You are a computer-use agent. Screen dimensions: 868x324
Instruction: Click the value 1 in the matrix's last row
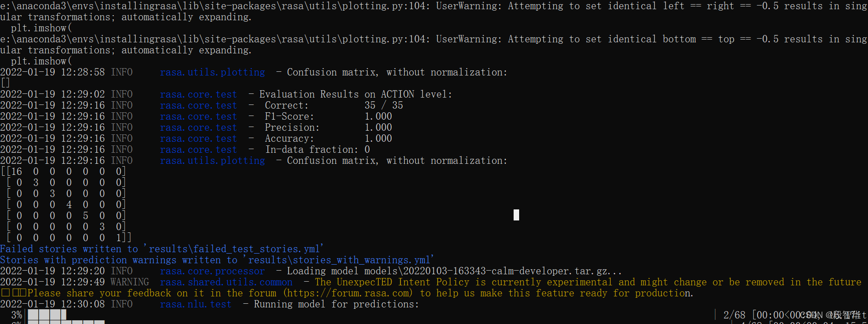(x=119, y=238)
